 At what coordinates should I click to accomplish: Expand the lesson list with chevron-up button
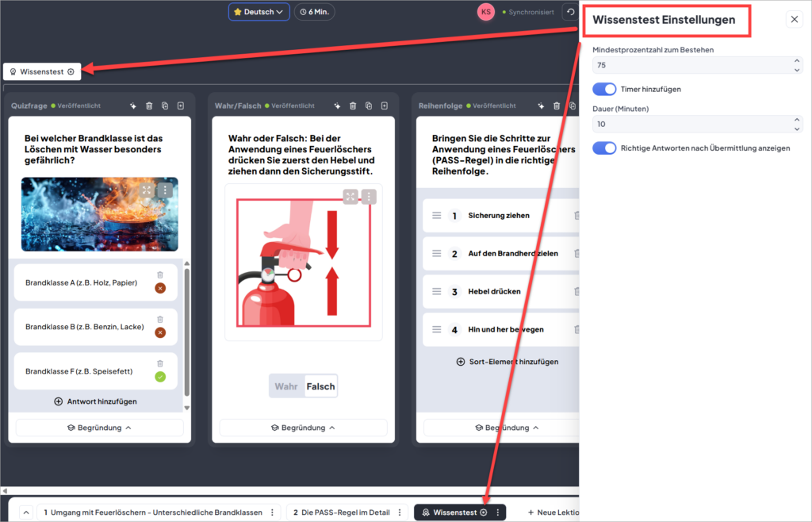25,512
